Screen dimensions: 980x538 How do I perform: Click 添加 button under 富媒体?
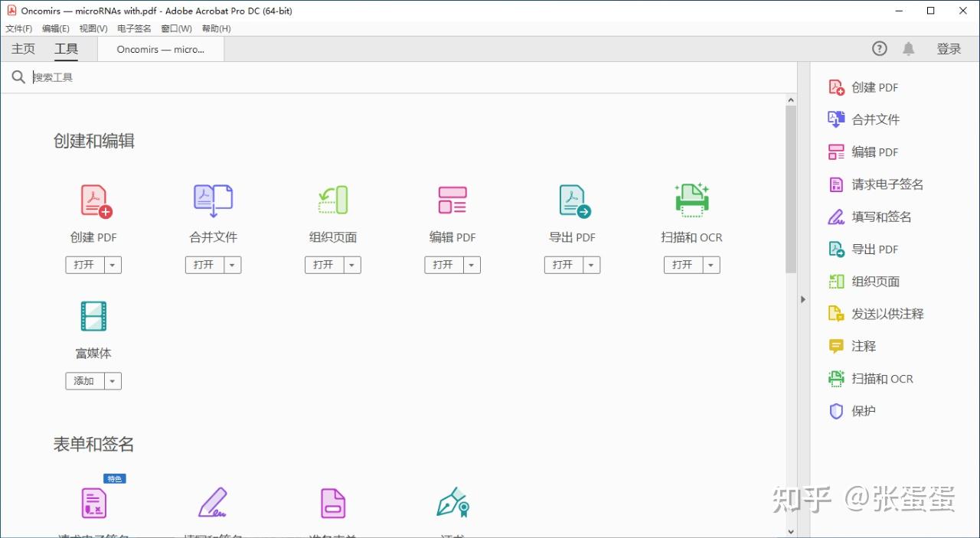pyautogui.click(x=84, y=381)
